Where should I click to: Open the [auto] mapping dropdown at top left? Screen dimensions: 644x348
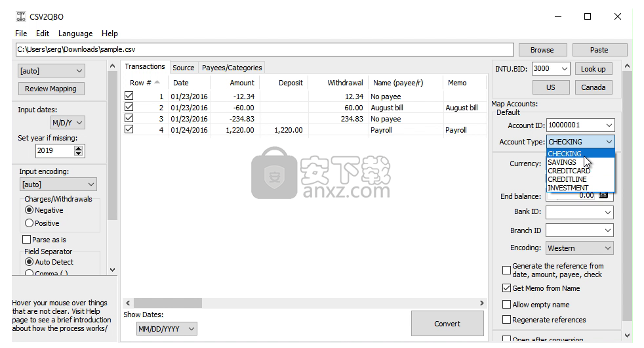click(51, 71)
